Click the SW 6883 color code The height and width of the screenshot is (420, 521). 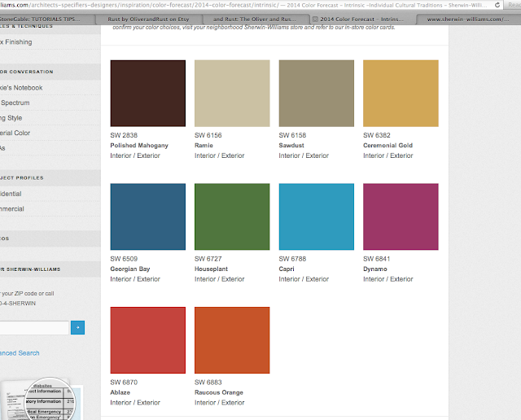tap(208, 382)
